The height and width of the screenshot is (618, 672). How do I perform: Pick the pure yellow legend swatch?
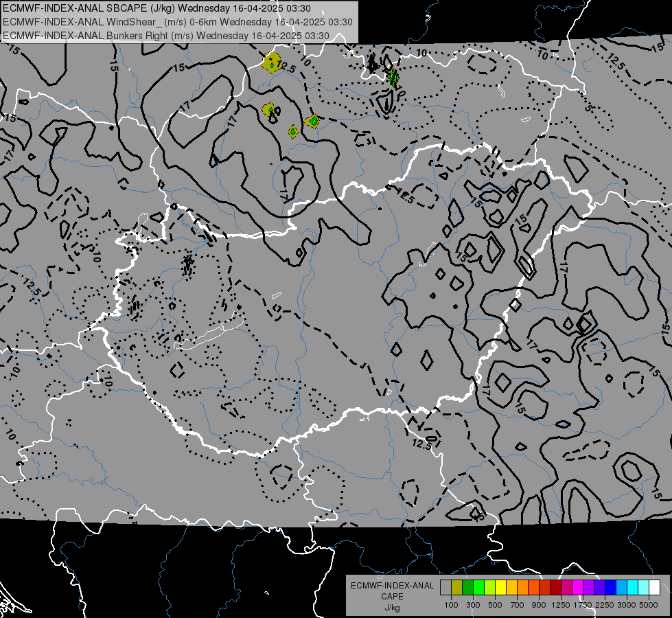[500, 587]
